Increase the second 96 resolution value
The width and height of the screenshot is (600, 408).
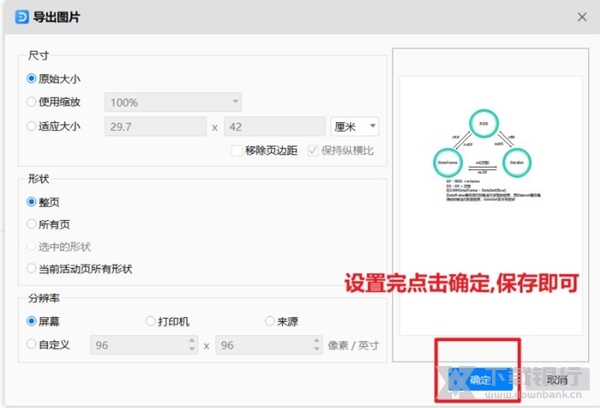coord(317,340)
